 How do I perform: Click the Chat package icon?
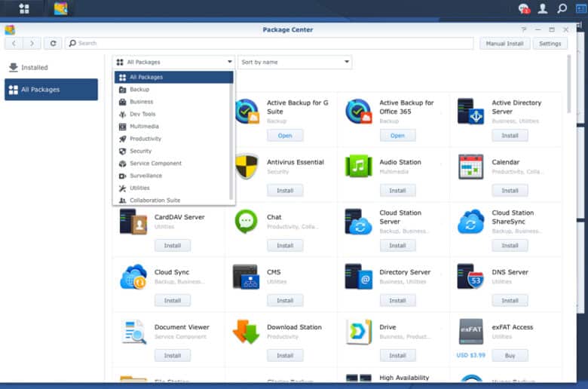[x=246, y=222]
